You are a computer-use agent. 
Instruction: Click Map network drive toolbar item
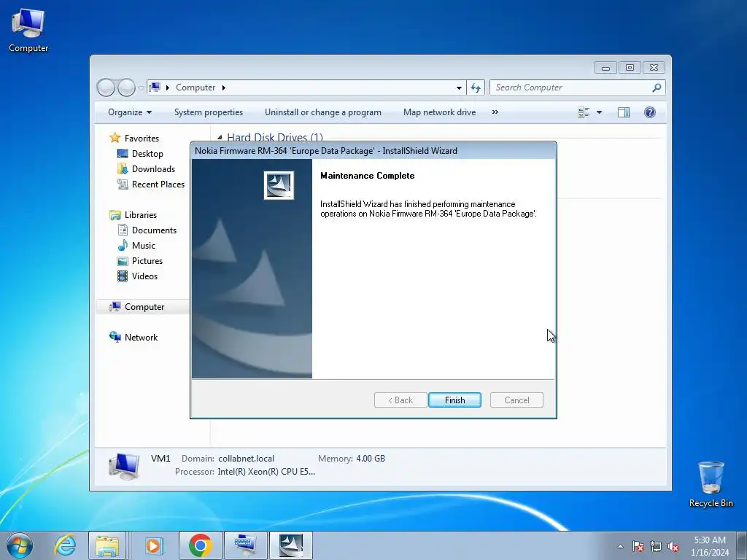coord(439,112)
